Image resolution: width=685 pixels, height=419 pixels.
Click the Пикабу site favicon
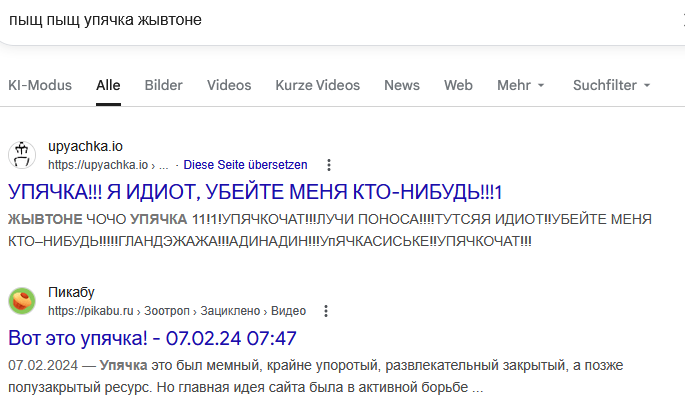[22, 301]
